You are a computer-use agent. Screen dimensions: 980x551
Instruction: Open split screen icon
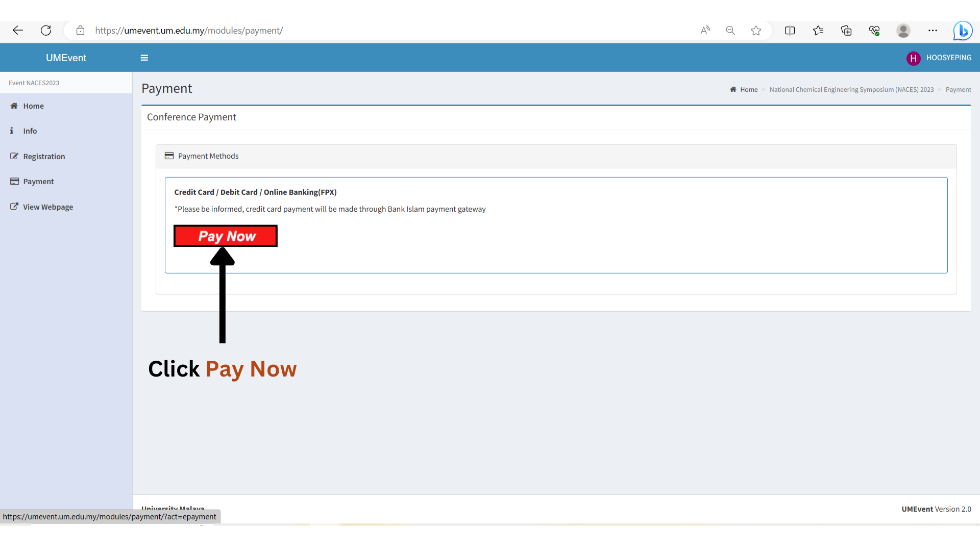click(790, 31)
